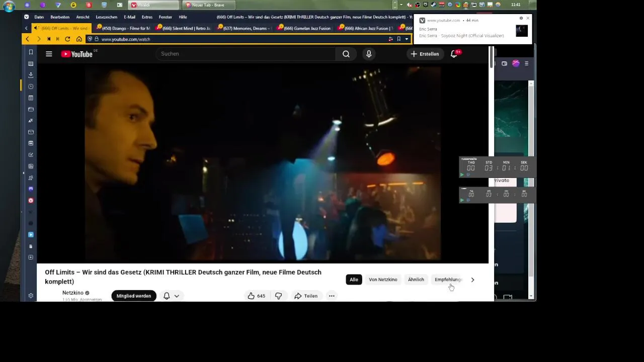
Task: Open Calendar panel in sidebar
Action: (31, 143)
